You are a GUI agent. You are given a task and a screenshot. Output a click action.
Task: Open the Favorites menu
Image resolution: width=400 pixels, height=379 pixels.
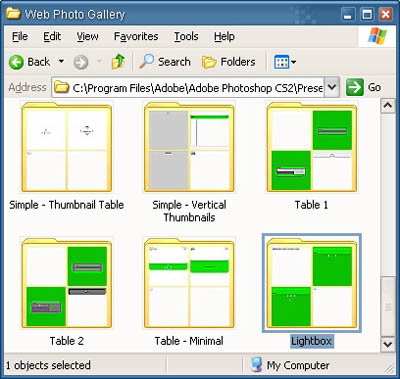[136, 36]
